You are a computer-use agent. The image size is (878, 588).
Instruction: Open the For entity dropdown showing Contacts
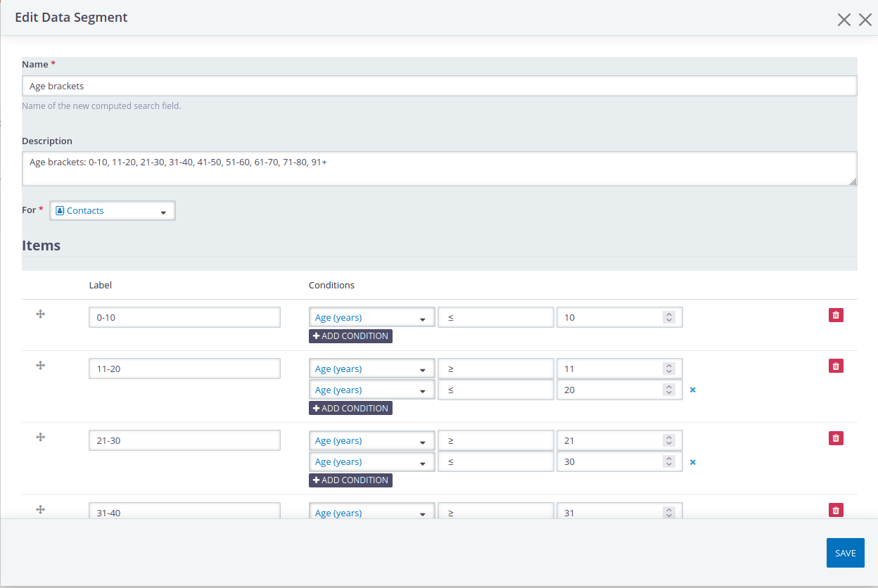pos(112,210)
